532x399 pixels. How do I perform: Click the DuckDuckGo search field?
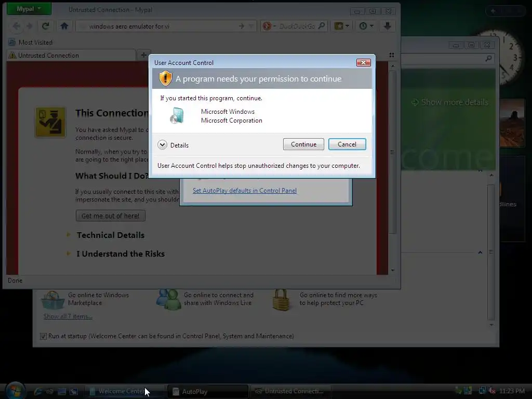pos(297,26)
